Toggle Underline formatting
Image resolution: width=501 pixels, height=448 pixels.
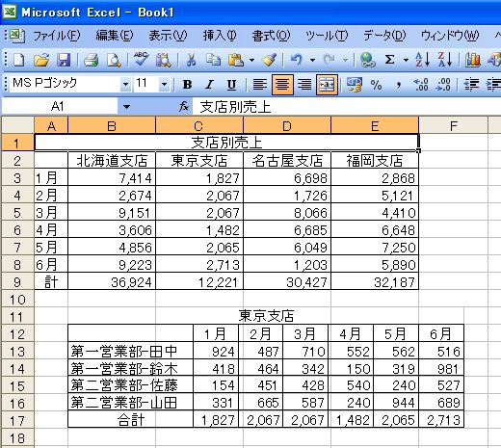[231, 85]
